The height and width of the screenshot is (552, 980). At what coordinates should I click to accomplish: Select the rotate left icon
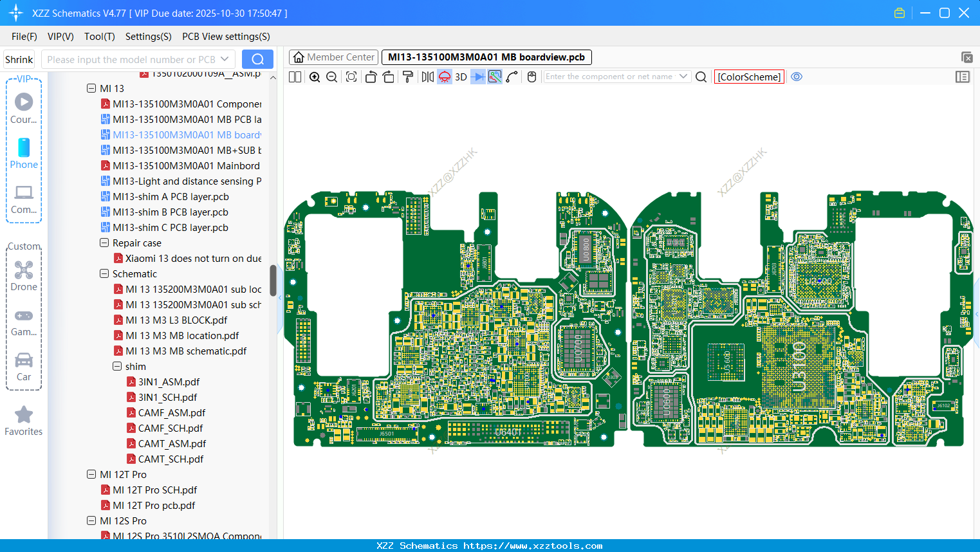coord(371,77)
